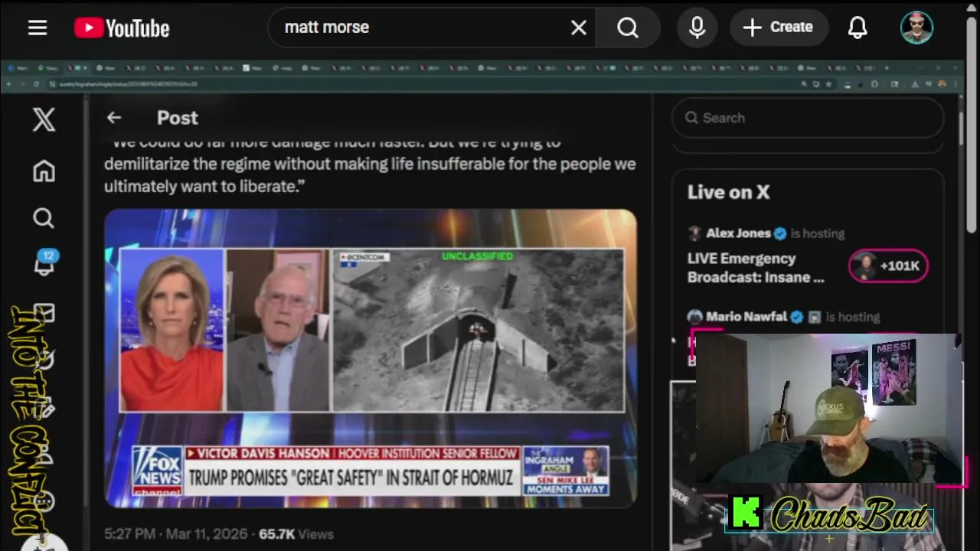Clear the 'matt morse' search text
Image resolution: width=980 pixels, height=551 pixels.
point(579,28)
